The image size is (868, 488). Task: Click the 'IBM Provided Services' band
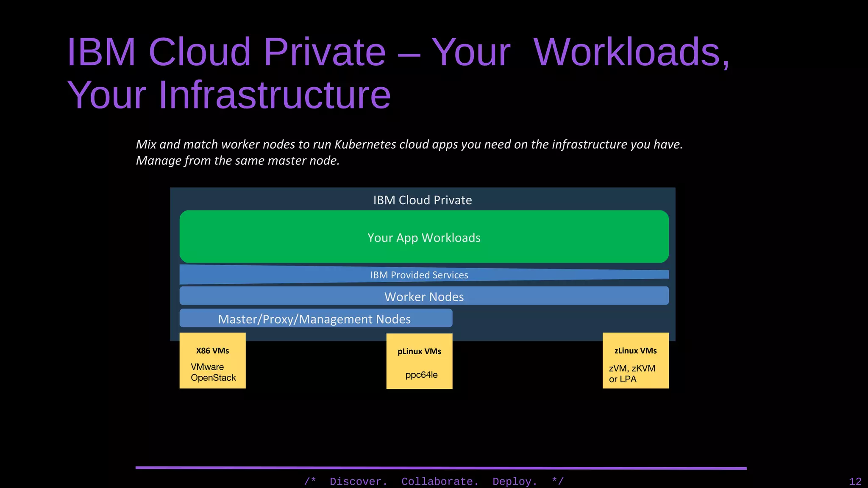(x=424, y=274)
